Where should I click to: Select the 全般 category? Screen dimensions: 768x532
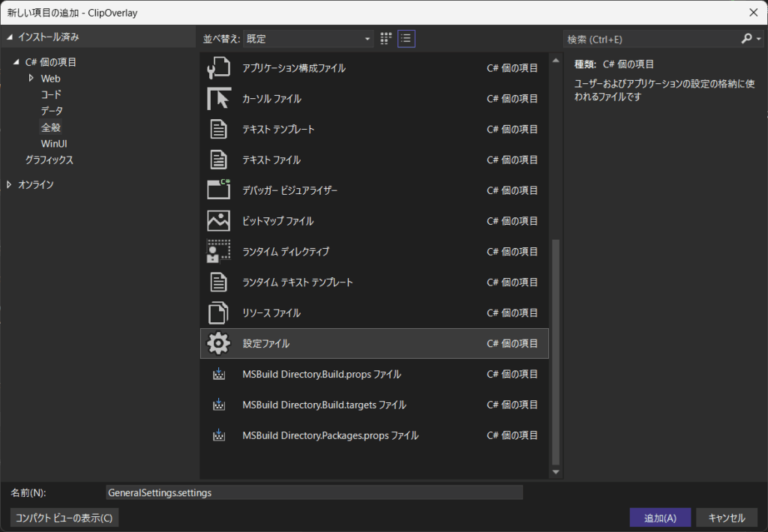(x=51, y=127)
